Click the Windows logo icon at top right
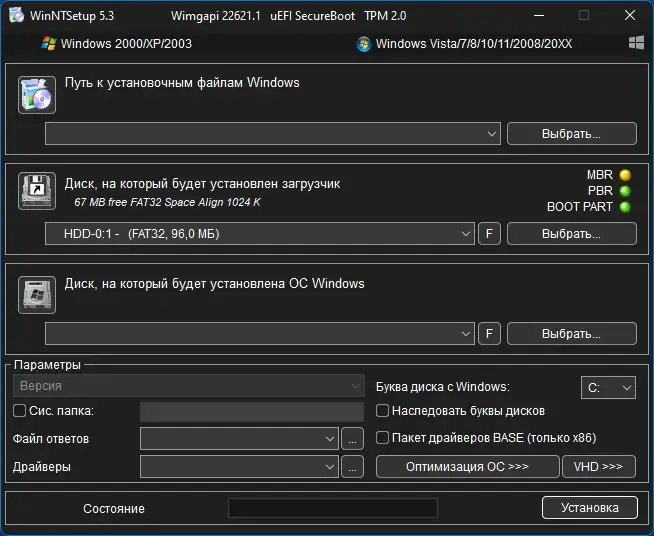Screen dimensions: 654x536 (636, 43)
